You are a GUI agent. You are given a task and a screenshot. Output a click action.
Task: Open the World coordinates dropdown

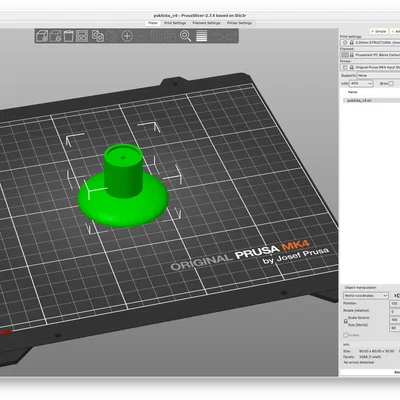click(366, 296)
